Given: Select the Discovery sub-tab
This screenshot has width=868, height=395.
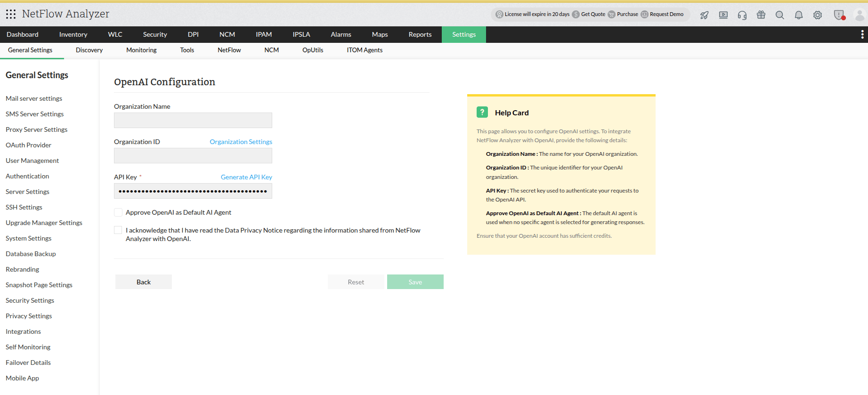Looking at the screenshot, I should 89,50.
